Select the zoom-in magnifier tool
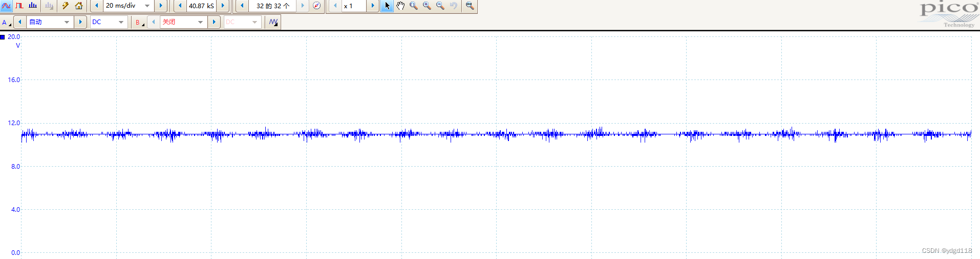Screen dimensions: 980x259 pos(427,6)
